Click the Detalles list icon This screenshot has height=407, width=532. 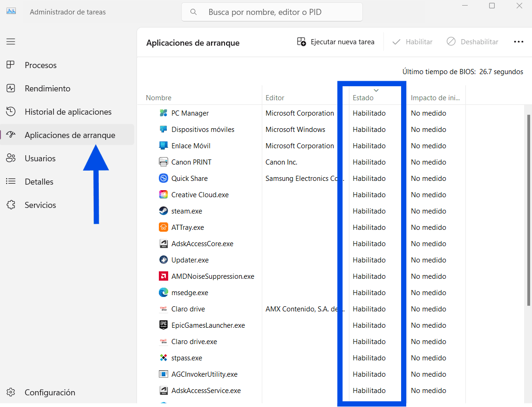pyautogui.click(x=11, y=181)
